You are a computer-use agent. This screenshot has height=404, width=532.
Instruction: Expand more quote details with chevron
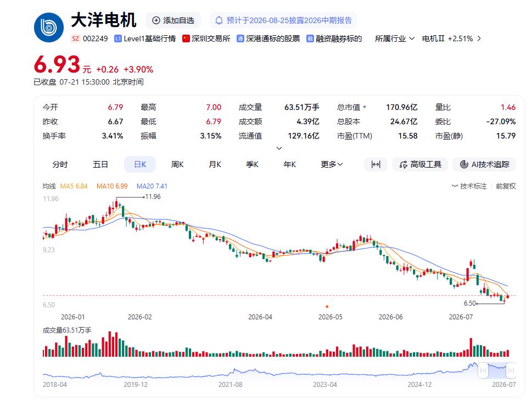pyautogui.click(x=279, y=148)
